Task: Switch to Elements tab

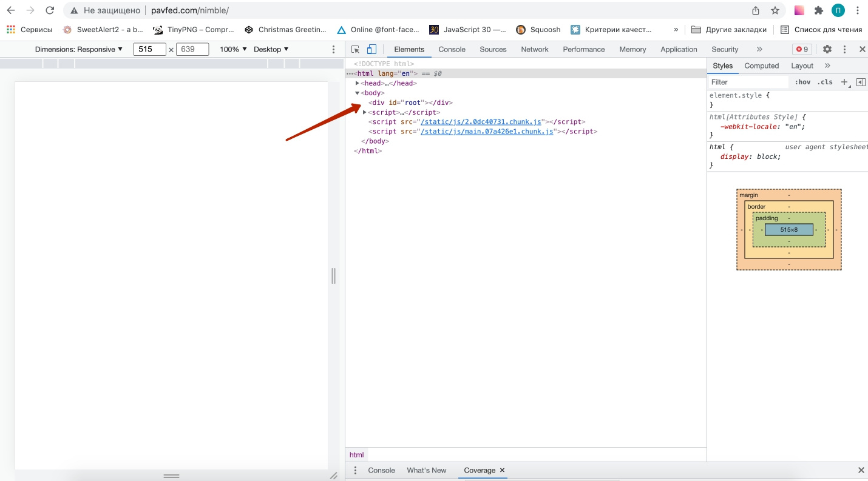Action: (409, 49)
